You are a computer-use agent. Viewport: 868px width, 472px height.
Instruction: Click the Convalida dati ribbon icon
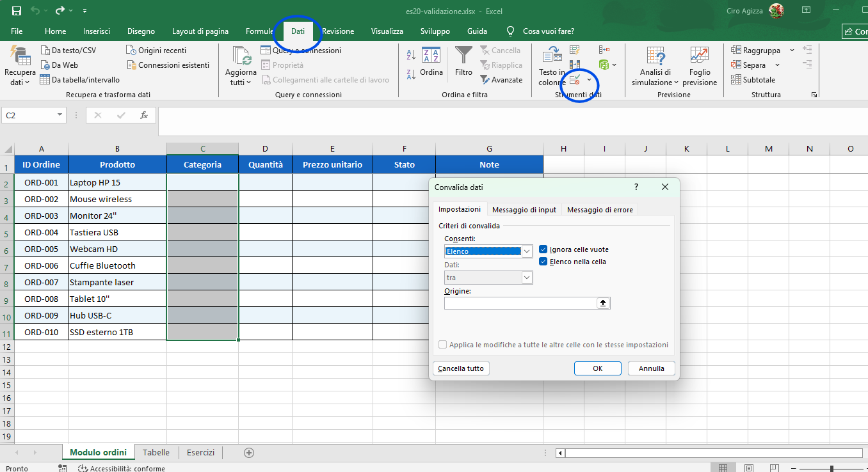pos(575,80)
